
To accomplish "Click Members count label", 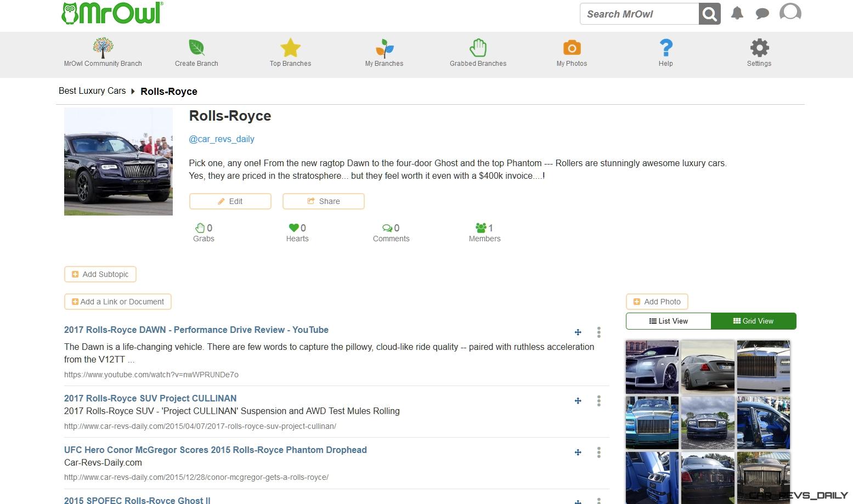I will [484, 239].
